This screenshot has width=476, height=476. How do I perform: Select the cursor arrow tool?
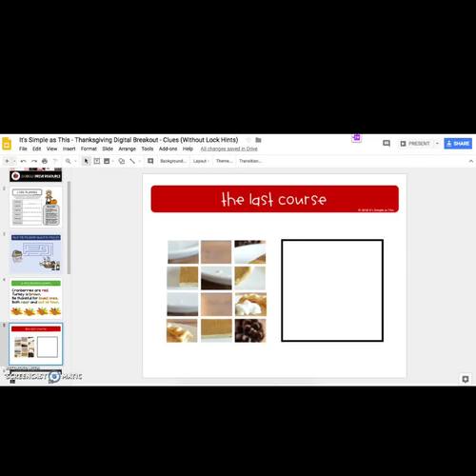[86, 161]
